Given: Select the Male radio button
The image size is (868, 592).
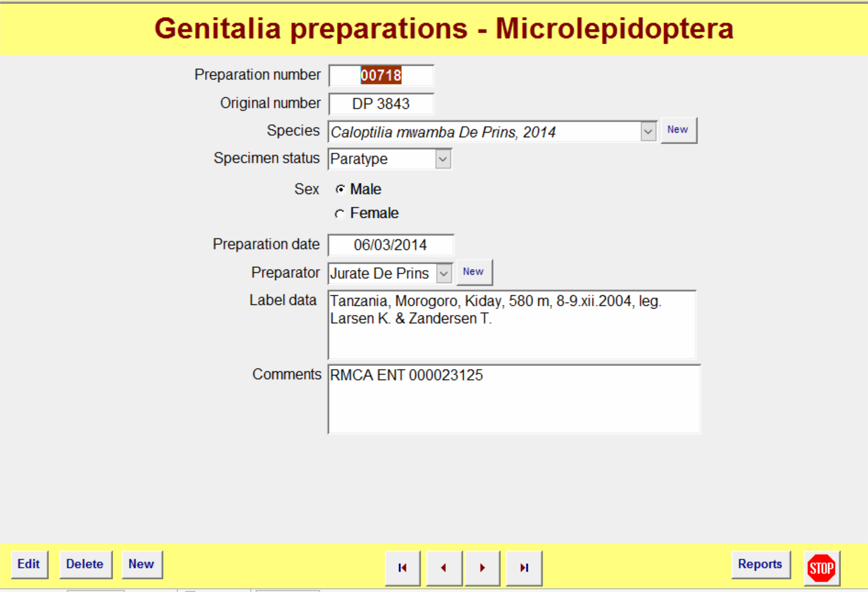Looking at the screenshot, I should point(340,190).
